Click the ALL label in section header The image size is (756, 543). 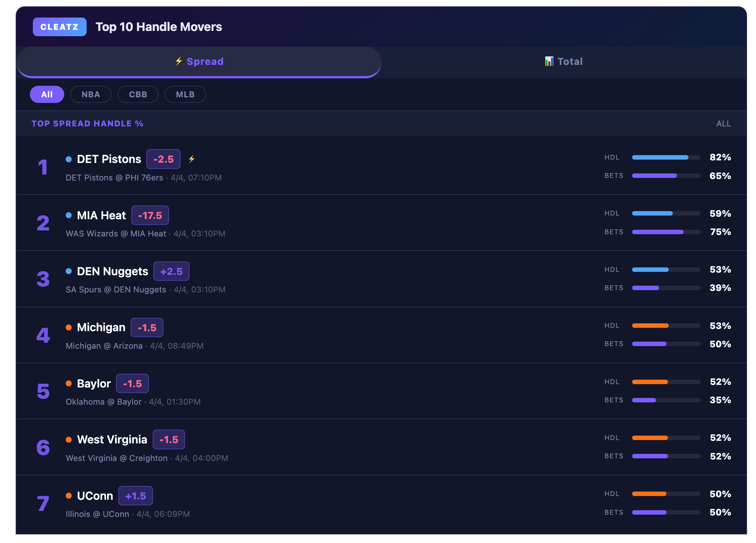point(723,123)
